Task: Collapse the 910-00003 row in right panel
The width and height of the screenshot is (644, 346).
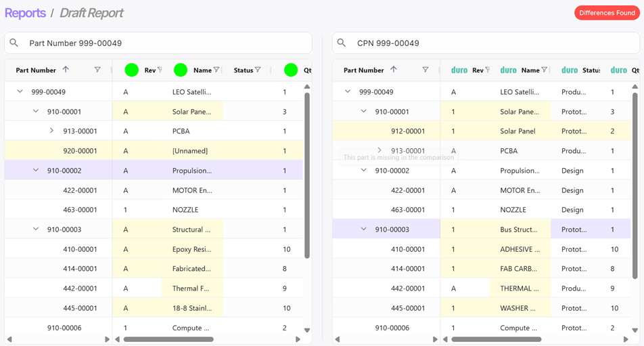Action: click(x=363, y=230)
